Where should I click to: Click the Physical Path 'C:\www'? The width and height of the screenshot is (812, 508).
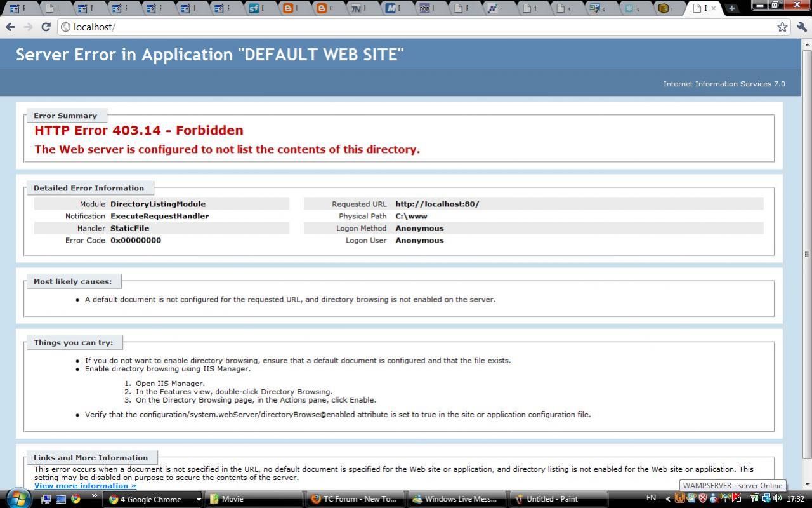coord(411,216)
